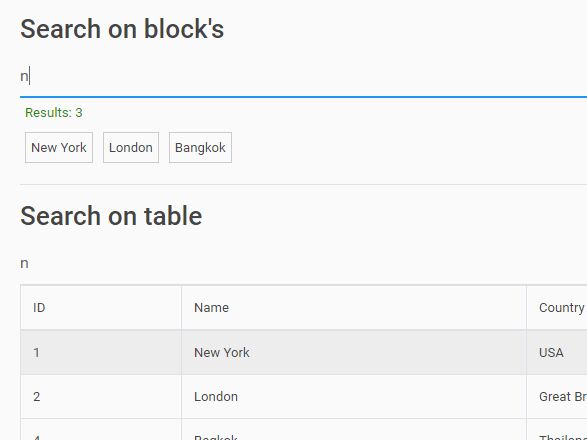Select the London block
This screenshot has height=440, width=587.
pyautogui.click(x=131, y=148)
